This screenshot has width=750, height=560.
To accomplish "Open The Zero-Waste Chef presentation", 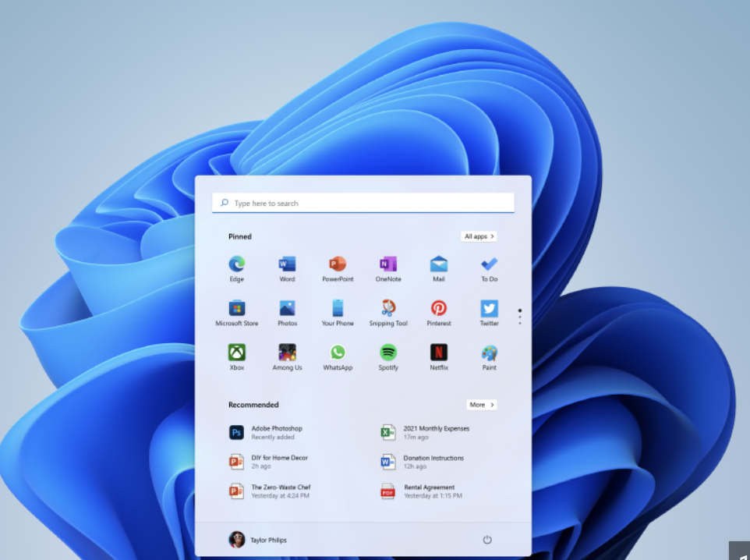I will coord(270,491).
